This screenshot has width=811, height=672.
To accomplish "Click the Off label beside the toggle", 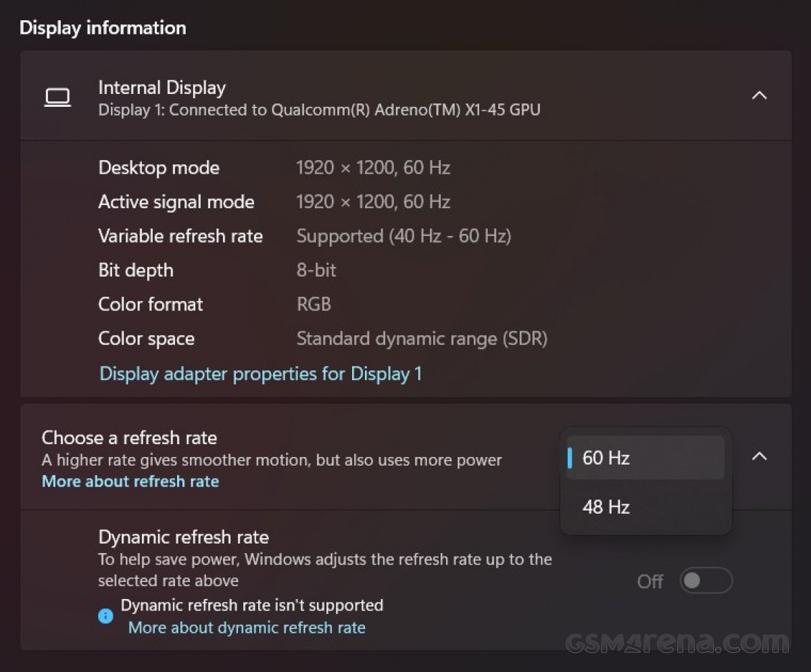I will click(649, 581).
